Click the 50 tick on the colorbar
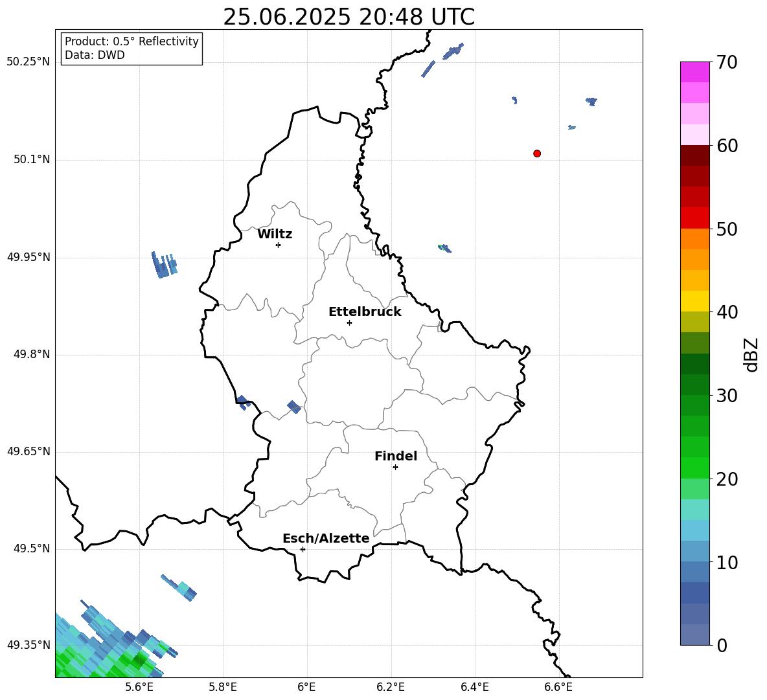The height and width of the screenshot is (700, 767). [x=727, y=229]
